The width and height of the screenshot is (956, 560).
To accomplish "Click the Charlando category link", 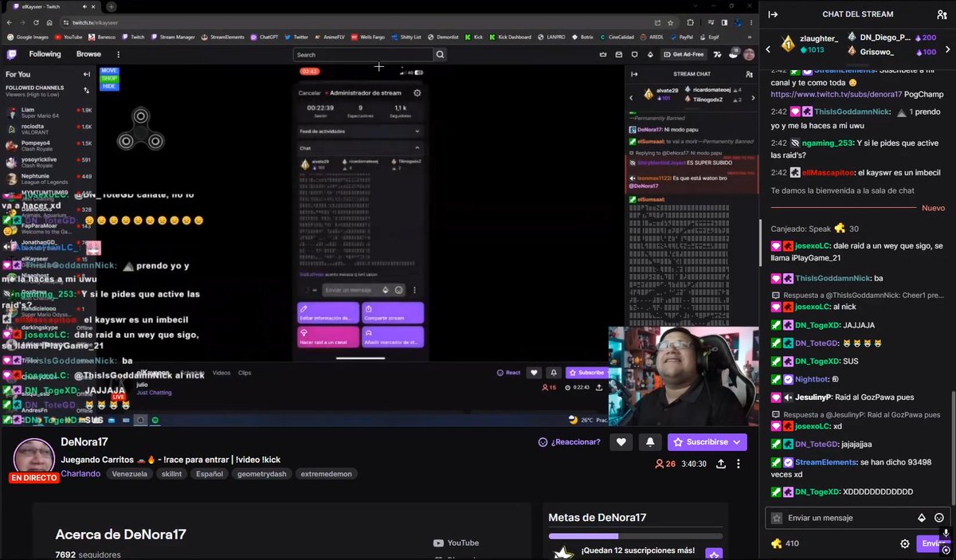I will 82,473.
